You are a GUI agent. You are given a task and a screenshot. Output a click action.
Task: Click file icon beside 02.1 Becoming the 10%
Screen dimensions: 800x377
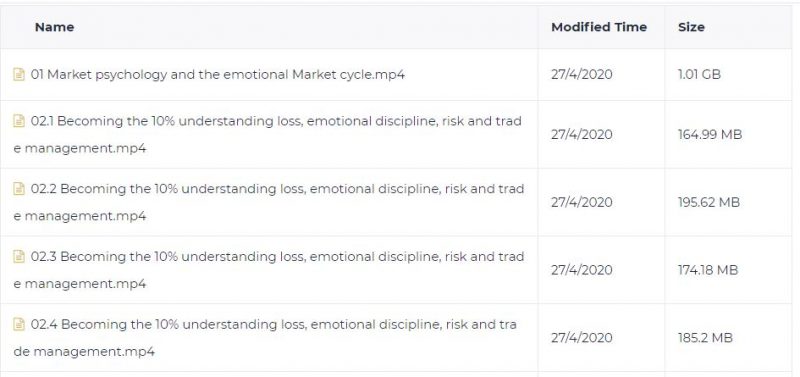(x=19, y=121)
